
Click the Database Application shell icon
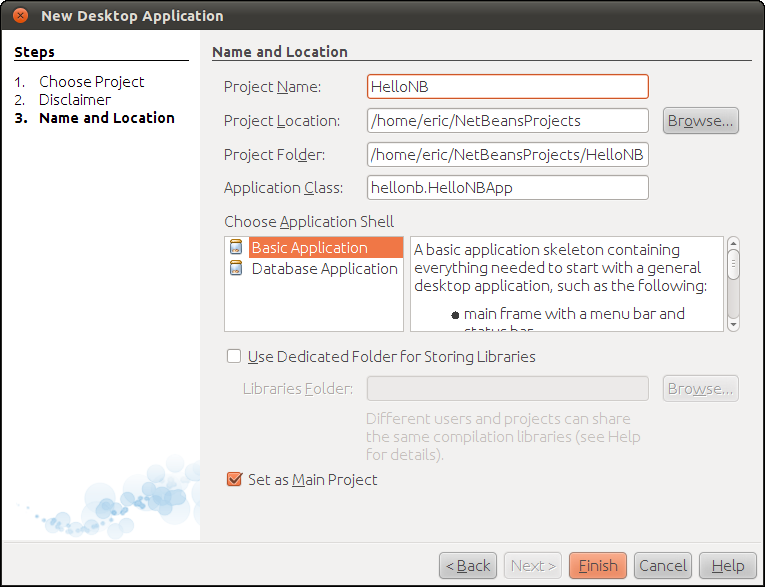tap(236, 268)
